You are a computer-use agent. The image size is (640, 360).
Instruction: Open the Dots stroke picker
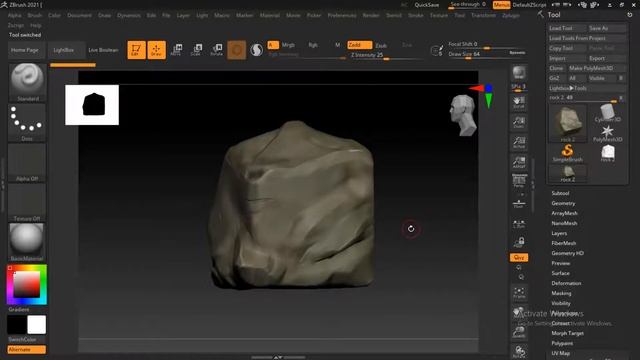coord(27,122)
